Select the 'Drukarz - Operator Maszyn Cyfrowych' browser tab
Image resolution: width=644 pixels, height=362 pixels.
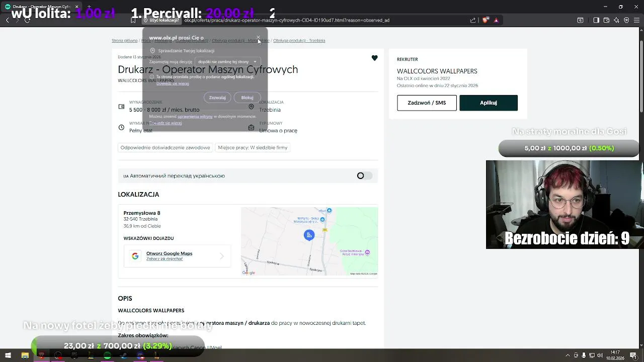coord(42,7)
